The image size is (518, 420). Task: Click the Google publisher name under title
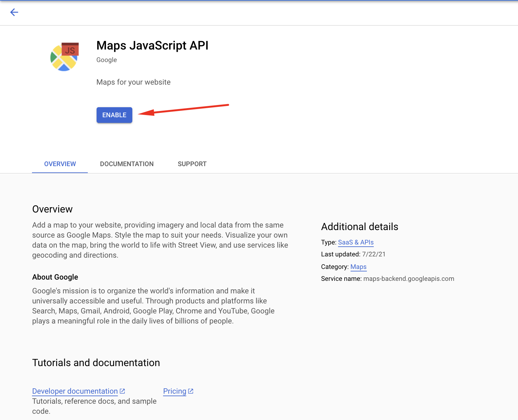pos(107,60)
